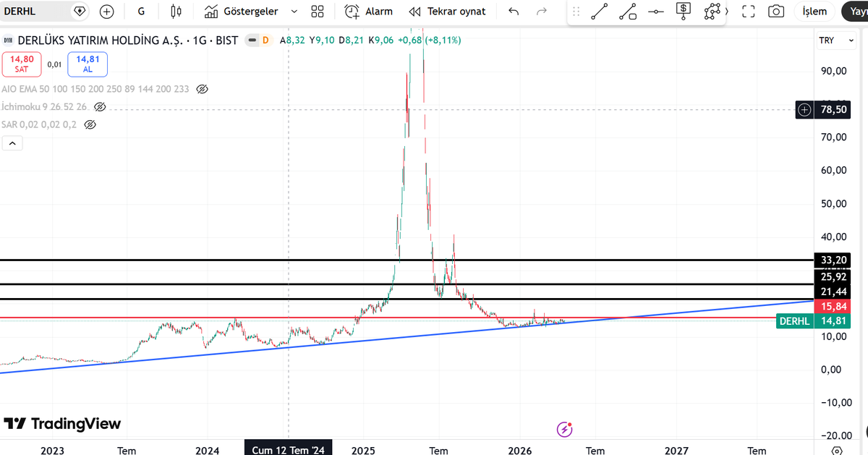The height and width of the screenshot is (455, 868).
Task: Open the G time interval selector
Action: [140, 11]
